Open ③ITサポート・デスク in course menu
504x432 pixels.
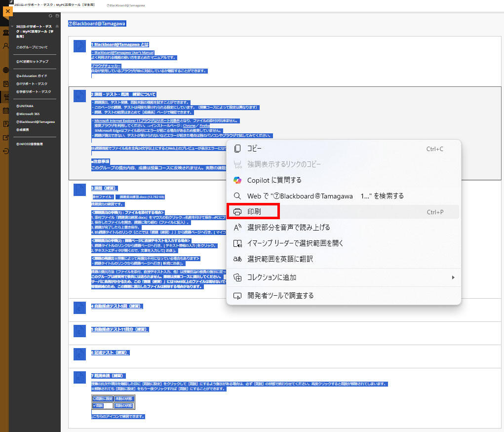(x=32, y=83)
